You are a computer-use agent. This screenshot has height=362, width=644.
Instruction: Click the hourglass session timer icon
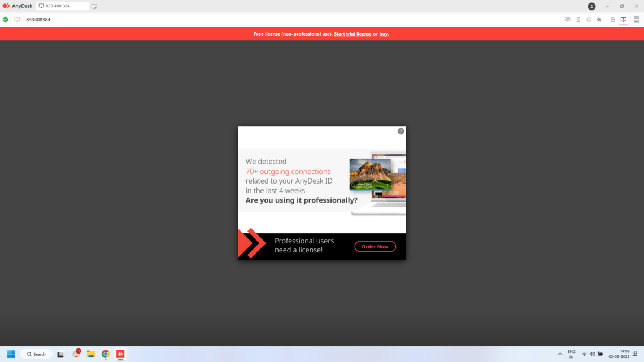coord(578,19)
